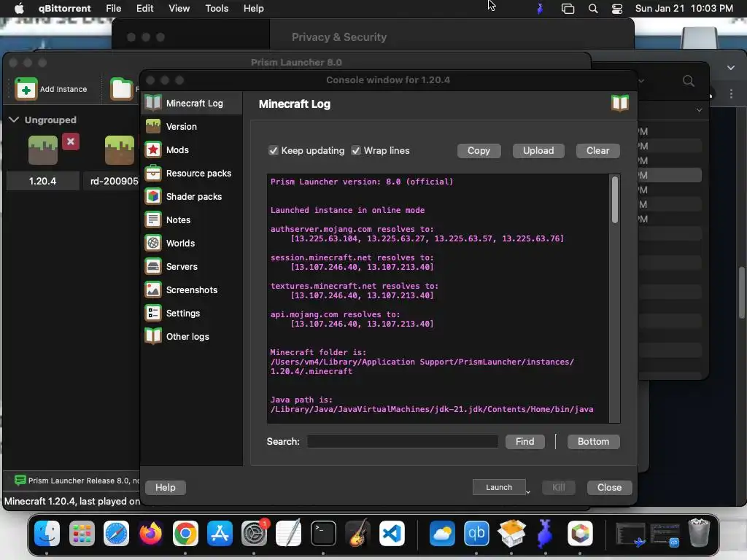747x560 pixels.
Task: Open Control Center in the menu bar
Action: [617, 9]
